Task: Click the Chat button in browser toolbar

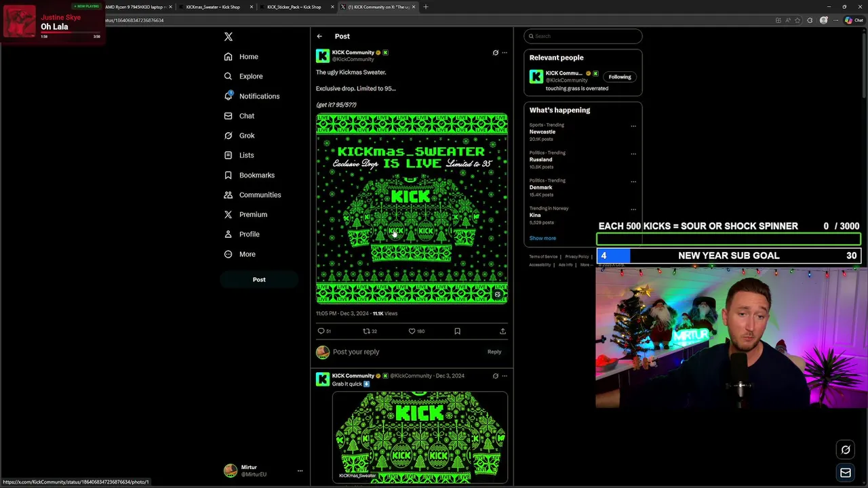Action: click(854, 20)
